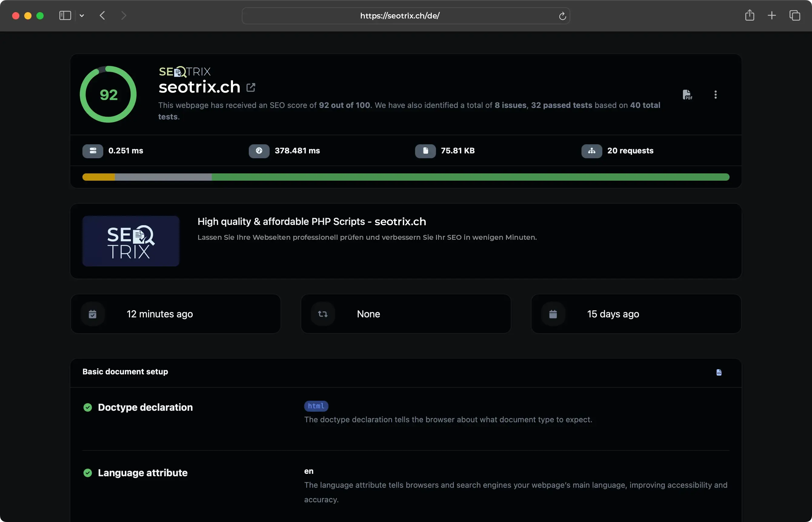Image resolution: width=812 pixels, height=522 pixels.
Task: Download the report as PDF
Action: click(687, 95)
